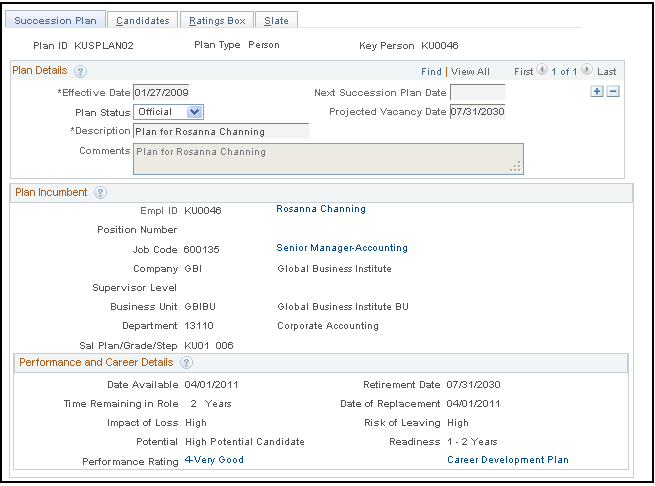Click the Supervisor Level label
The height and width of the screenshot is (486, 655).
point(135,288)
